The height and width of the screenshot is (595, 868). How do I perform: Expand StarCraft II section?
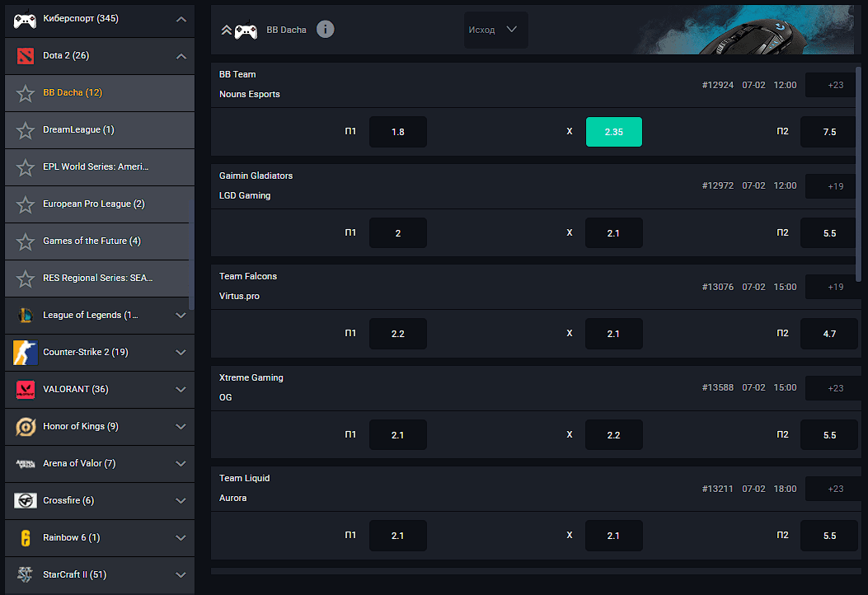(x=181, y=575)
